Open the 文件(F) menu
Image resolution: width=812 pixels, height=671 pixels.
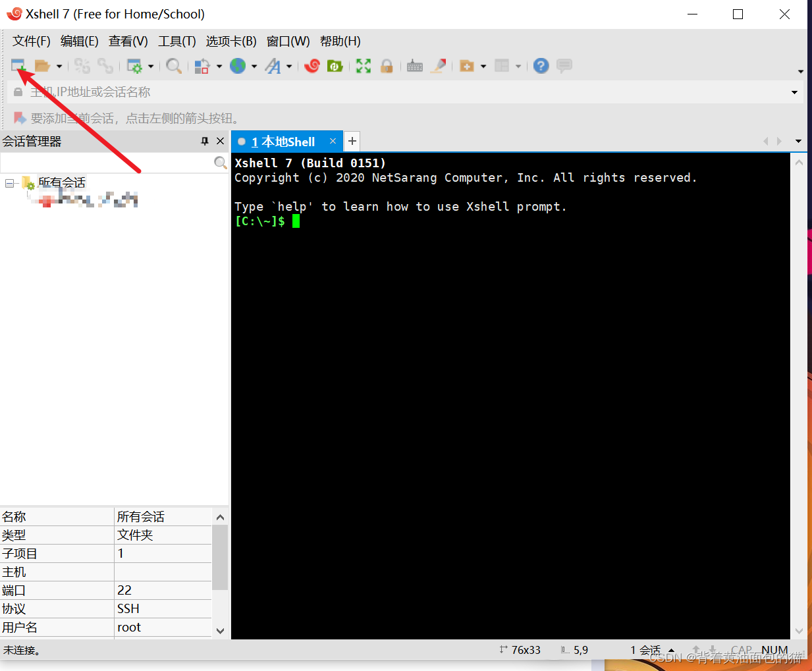[x=32, y=41]
